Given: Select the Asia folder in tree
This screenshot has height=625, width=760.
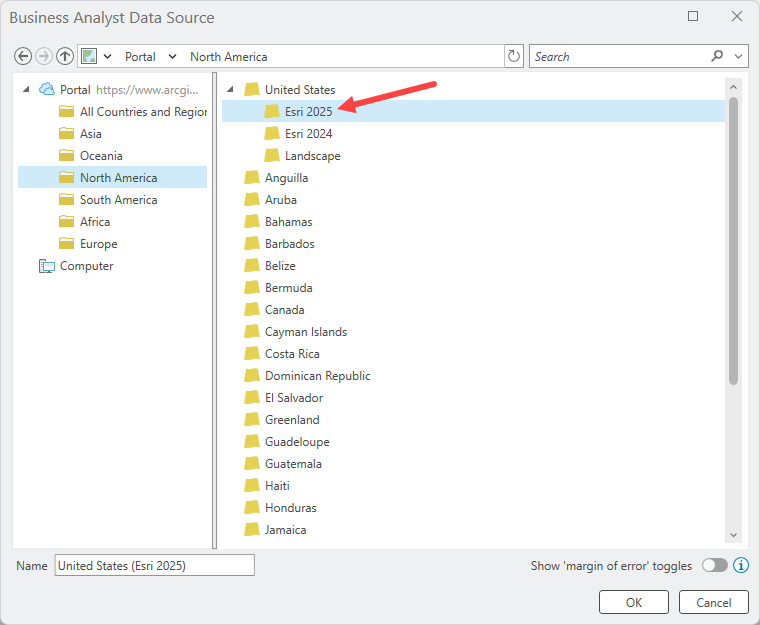Looking at the screenshot, I should (80, 134).
